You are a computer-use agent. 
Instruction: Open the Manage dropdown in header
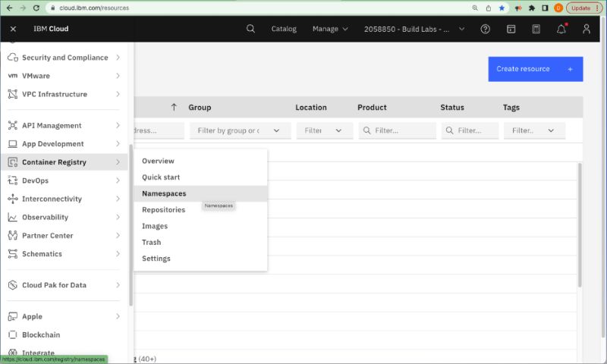coord(330,29)
